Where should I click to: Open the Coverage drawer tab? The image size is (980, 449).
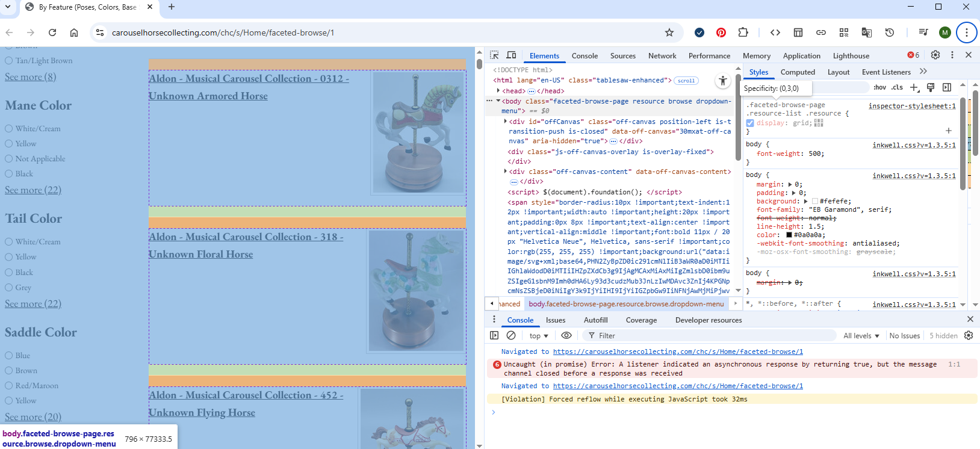641,320
